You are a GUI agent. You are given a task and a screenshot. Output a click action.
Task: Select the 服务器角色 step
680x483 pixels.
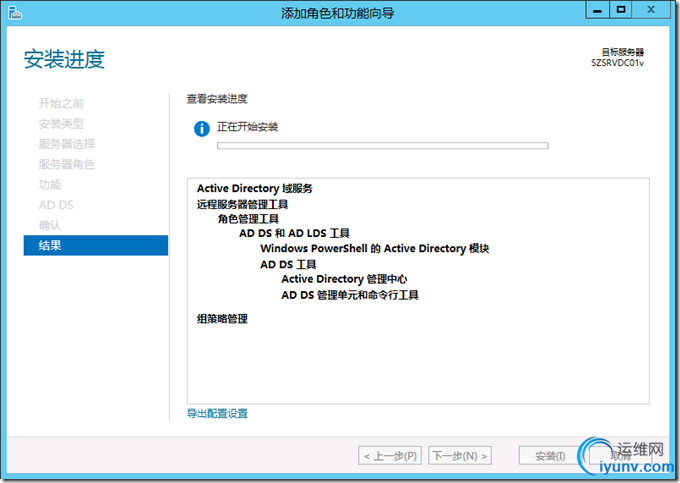click(x=67, y=164)
